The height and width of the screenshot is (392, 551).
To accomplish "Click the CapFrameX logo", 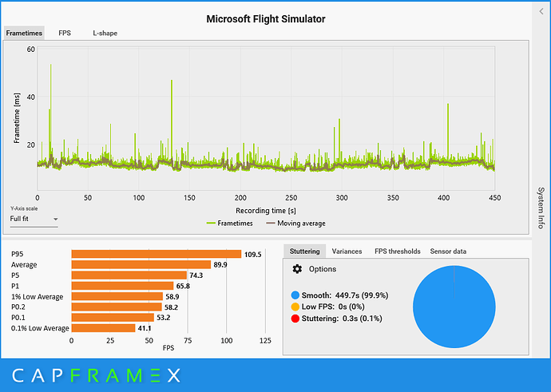I will [96, 375].
